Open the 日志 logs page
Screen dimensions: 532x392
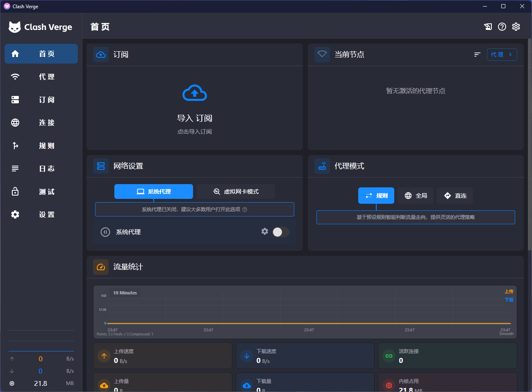click(x=41, y=169)
